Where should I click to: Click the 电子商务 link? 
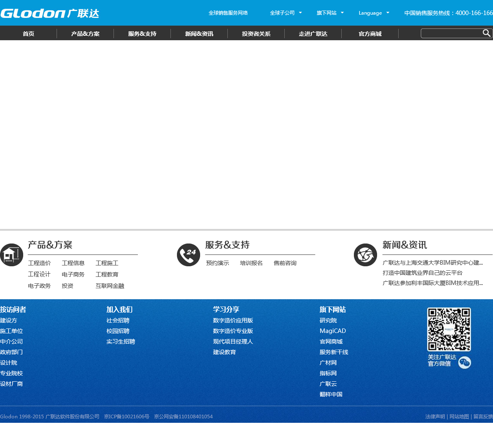tap(73, 274)
